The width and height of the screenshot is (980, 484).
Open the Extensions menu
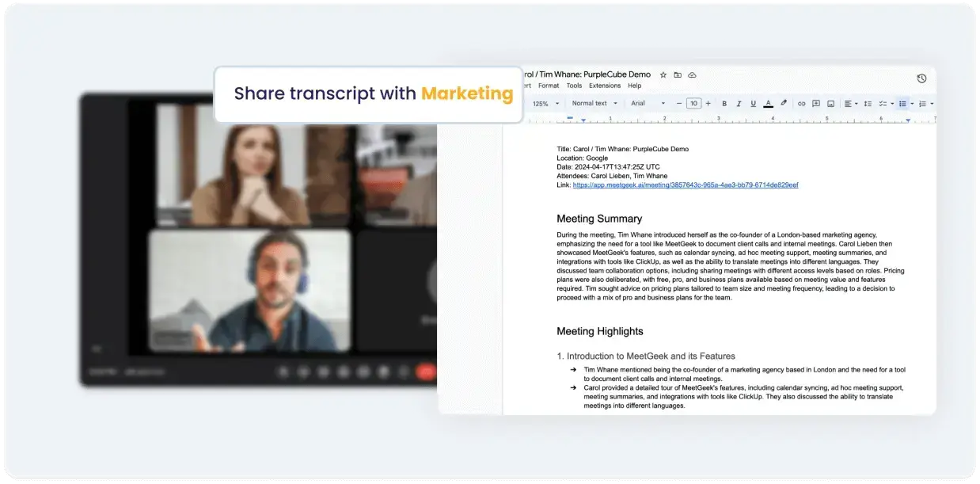(x=605, y=86)
